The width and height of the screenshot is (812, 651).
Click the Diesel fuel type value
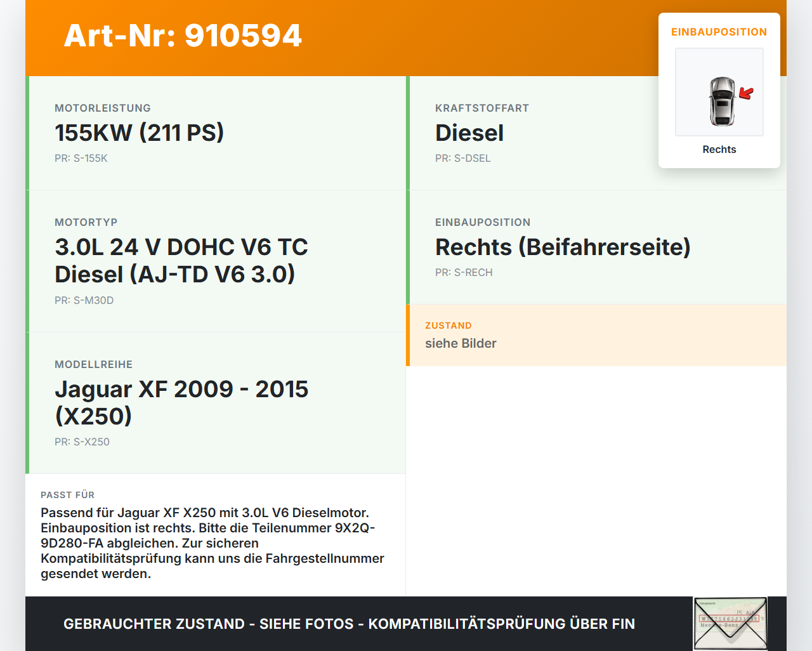tap(469, 133)
